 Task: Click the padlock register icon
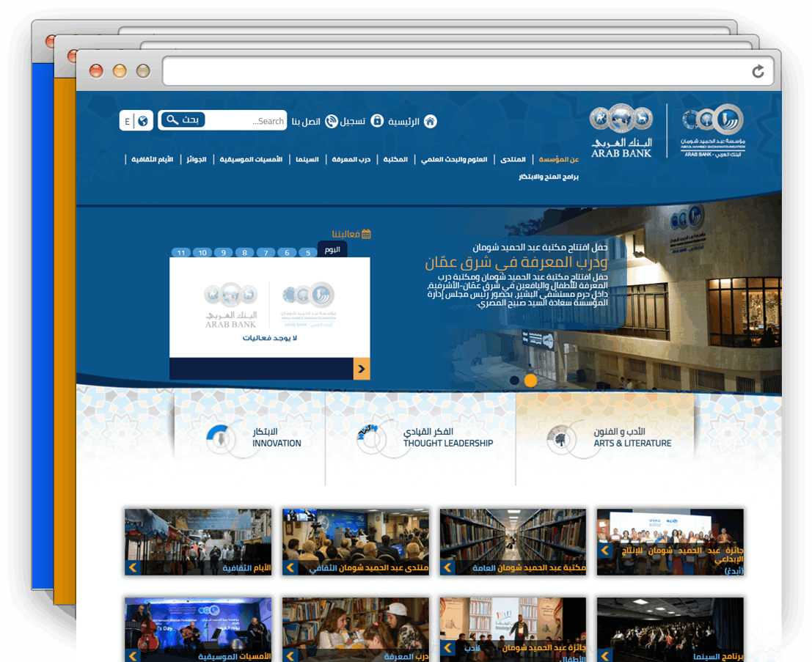pyautogui.click(x=377, y=121)
